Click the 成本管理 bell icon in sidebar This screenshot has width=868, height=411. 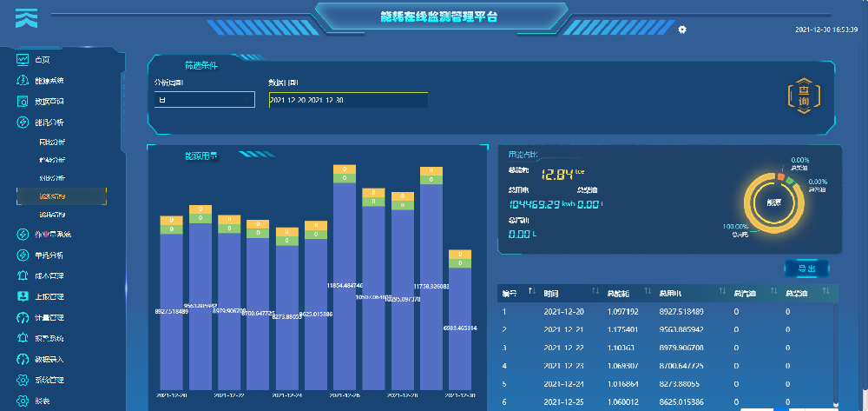pos(23,275)
